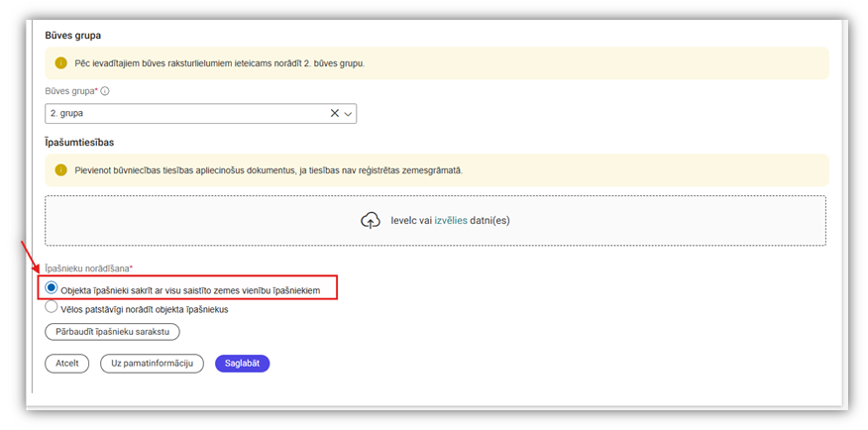This screenshot has width=868, height=430.
Task: Click warning icon in the zemesgrāmata notice
Action: 60,170
